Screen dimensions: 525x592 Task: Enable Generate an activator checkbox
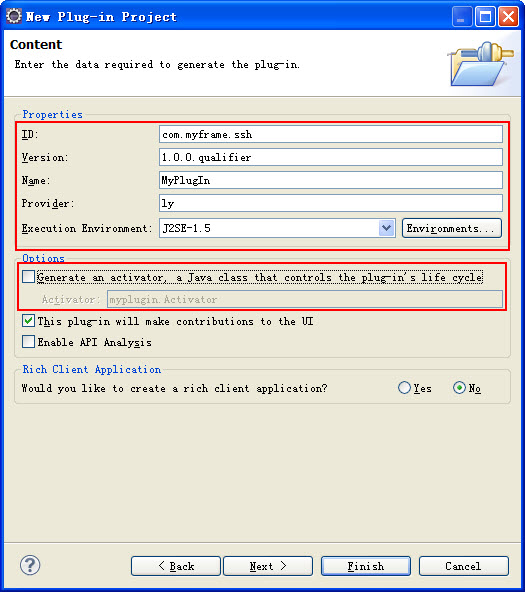(28, 277)
